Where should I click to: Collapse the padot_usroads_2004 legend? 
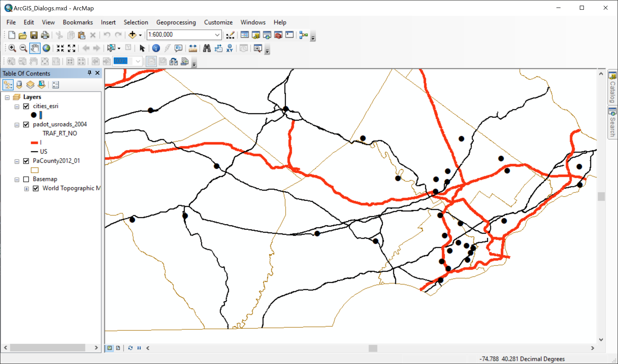pos(17,125)
